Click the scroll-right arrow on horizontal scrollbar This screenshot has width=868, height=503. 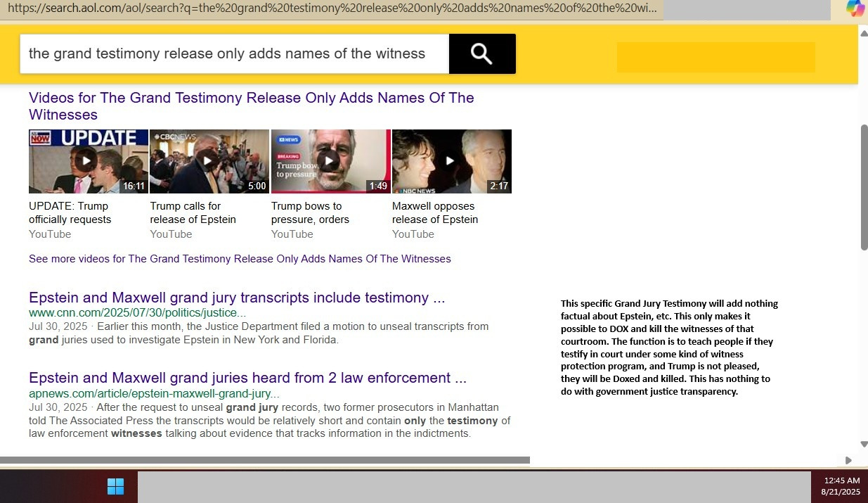tap(848, 460)
